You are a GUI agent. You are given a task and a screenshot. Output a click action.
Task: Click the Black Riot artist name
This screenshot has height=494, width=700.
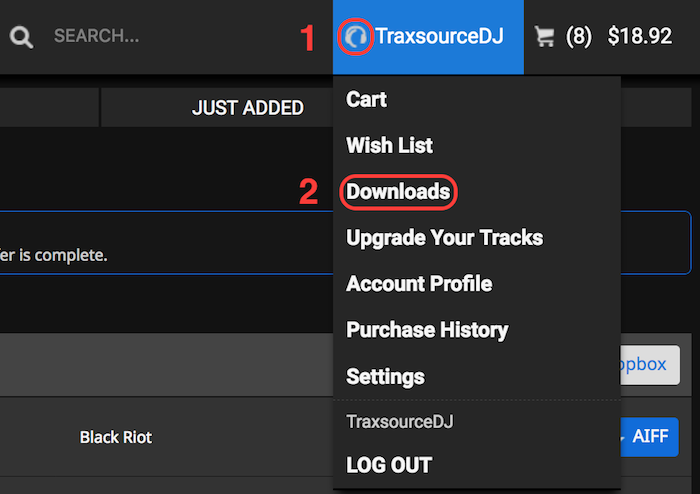(116, 437)
